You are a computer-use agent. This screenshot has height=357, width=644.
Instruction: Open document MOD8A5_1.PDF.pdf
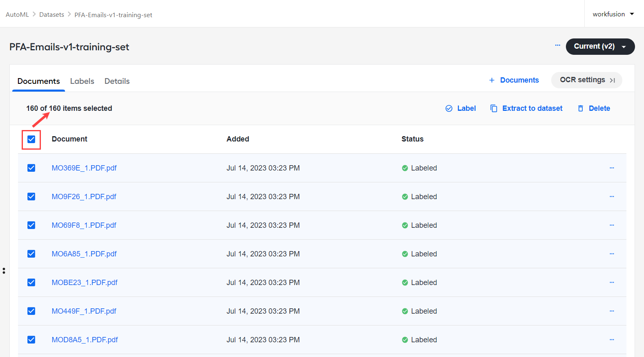pyautogui.click(x=85, y=340)
